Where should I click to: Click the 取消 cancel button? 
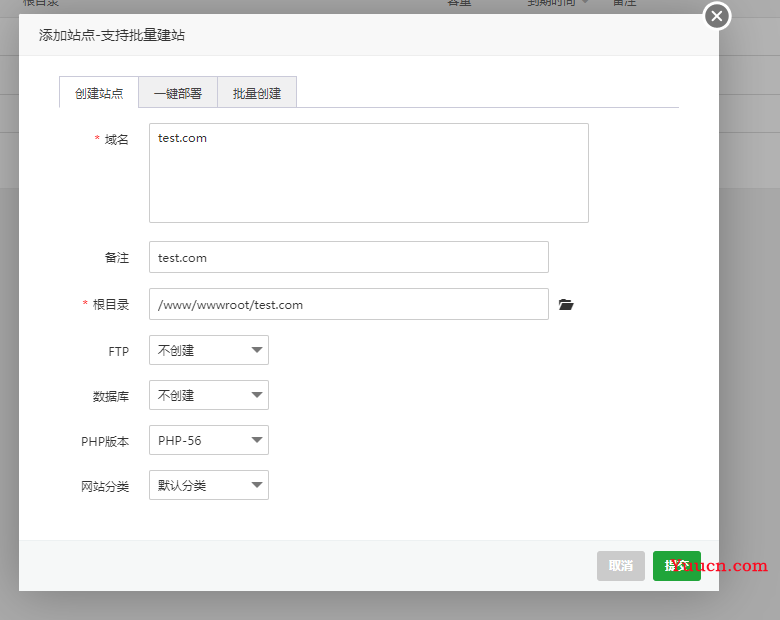coord(621,566)
